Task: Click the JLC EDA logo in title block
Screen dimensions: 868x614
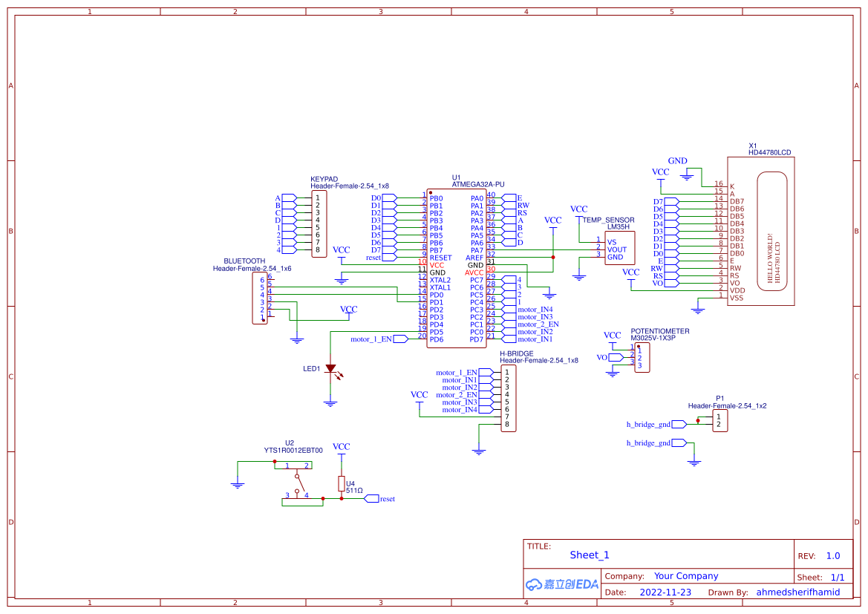Action: point(561,584)
